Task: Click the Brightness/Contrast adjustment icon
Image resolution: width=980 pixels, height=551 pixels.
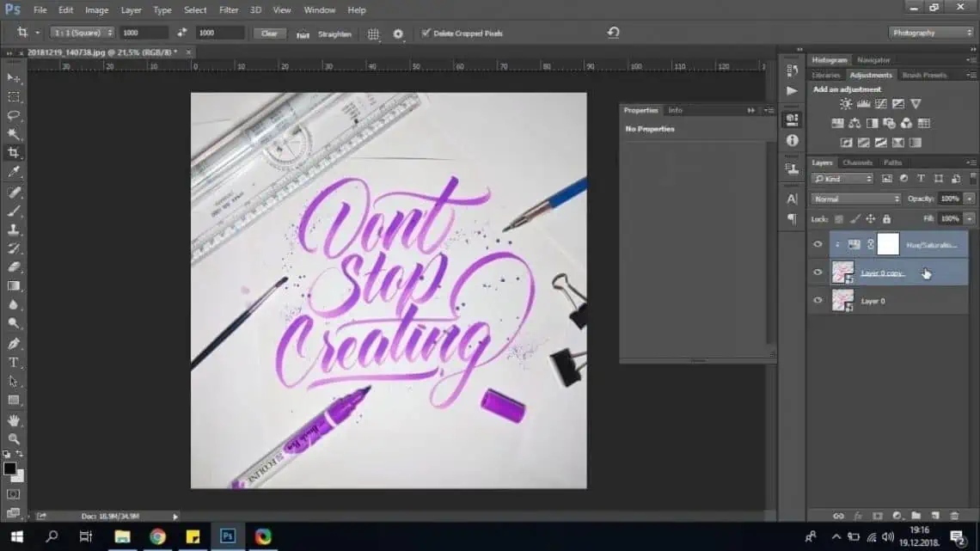Action: 846,104
